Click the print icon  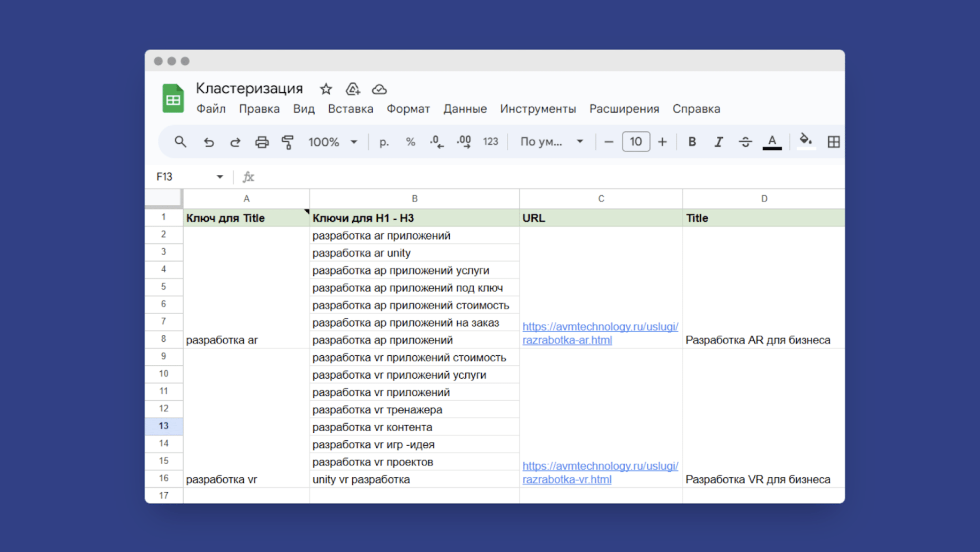(262, 142)
